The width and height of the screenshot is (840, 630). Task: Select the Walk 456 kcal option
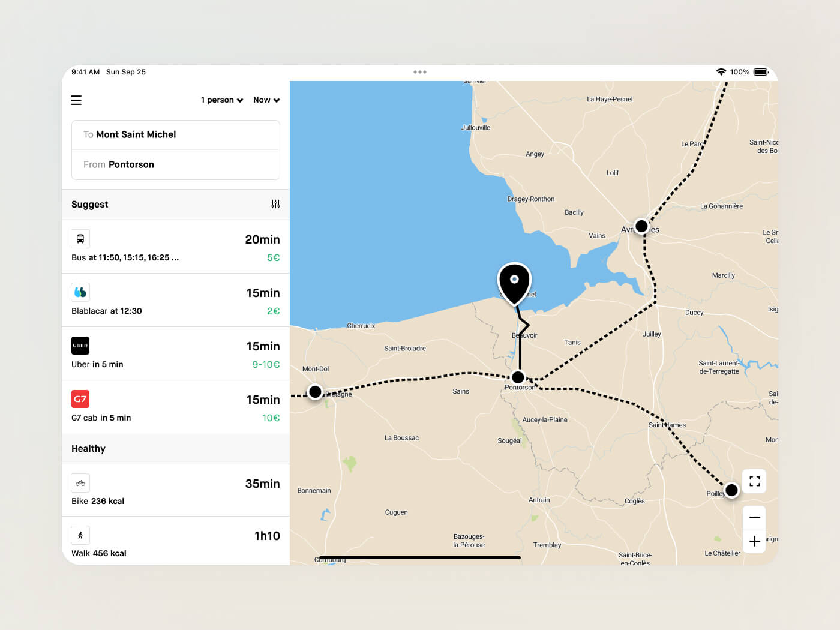pyautogui.click(x=176, y=541)
